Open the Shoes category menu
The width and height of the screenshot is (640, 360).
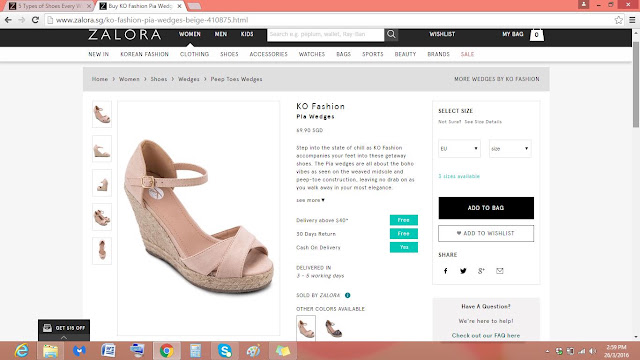point(229,54)
